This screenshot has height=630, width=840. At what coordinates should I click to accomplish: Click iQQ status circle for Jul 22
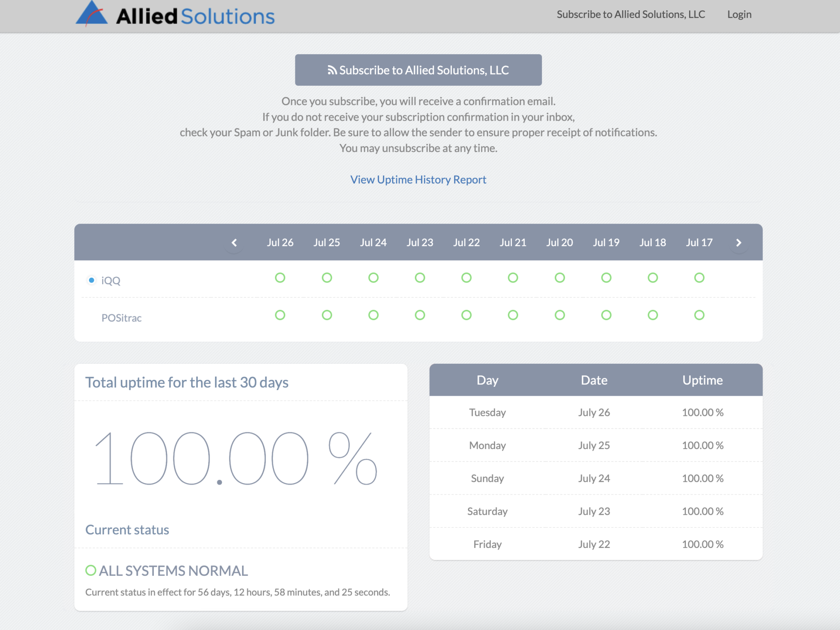point(466,278)
